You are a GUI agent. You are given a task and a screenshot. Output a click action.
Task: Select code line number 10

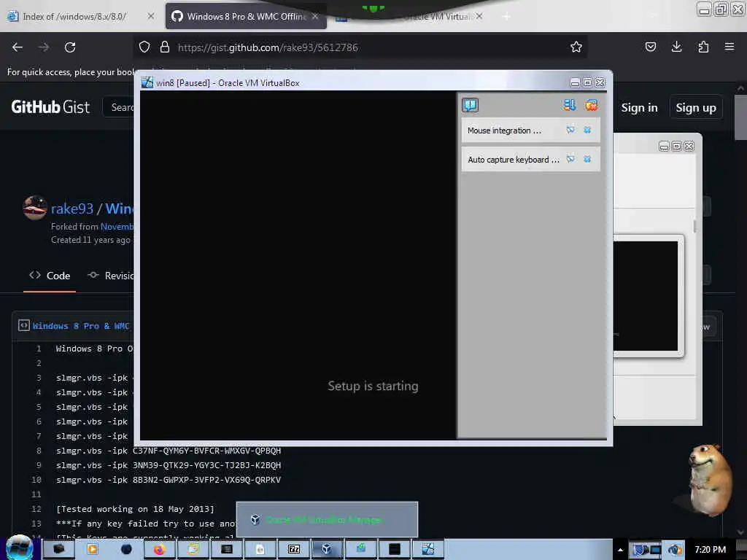pos(36,480)
